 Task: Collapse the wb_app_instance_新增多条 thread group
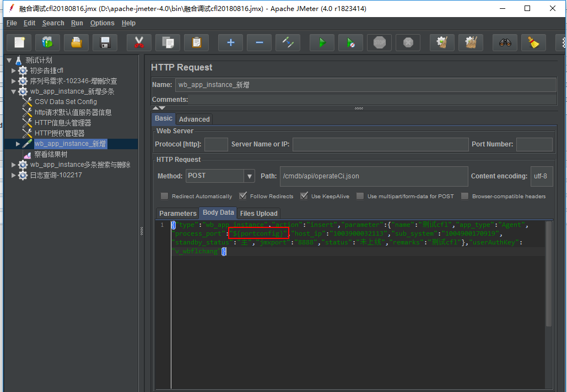(13, 91)
